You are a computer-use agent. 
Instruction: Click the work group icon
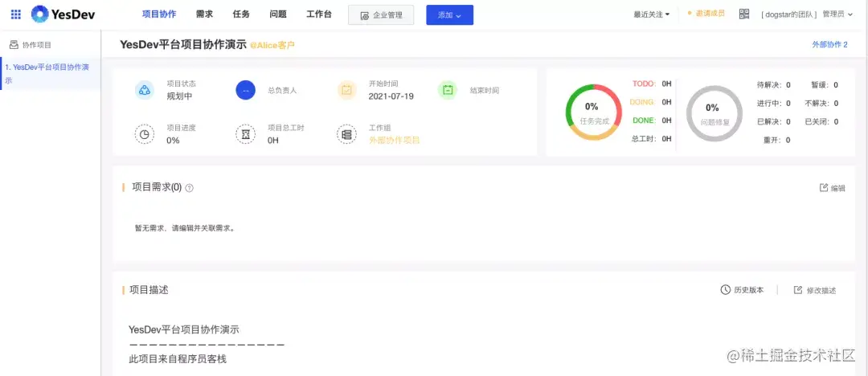click(x=346, y=134)
